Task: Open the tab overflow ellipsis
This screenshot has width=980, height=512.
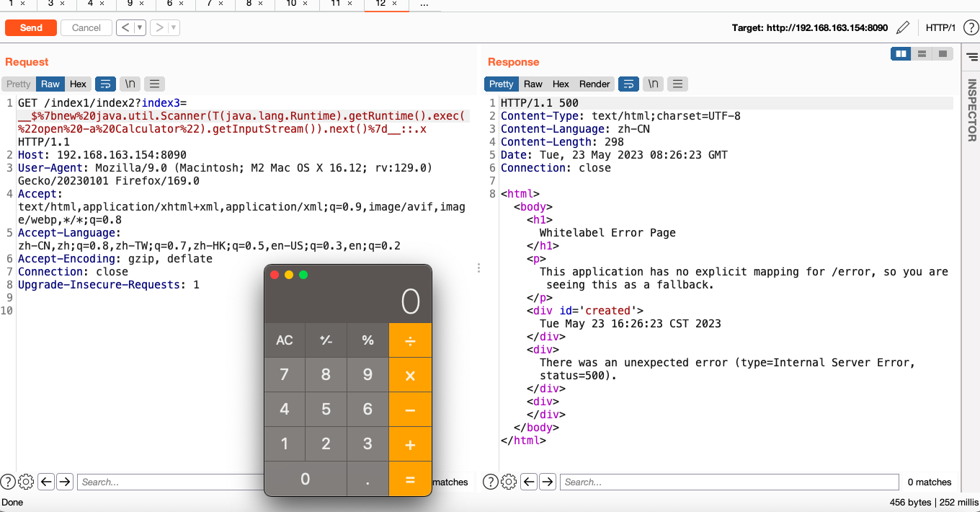Action: pyautogui.click(x=424, y=4)
